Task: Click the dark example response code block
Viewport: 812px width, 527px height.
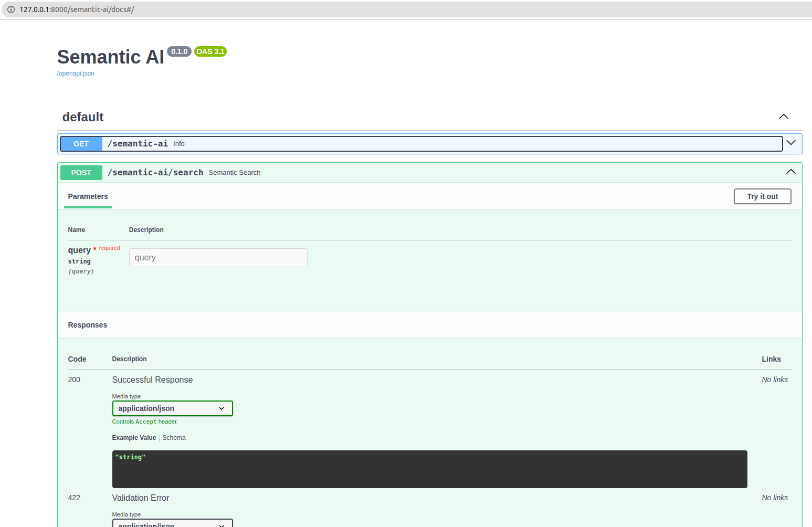Action: coord(429,469)
